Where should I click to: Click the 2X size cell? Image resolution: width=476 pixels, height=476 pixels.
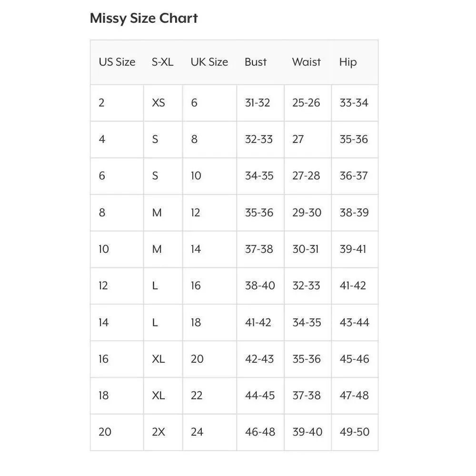click(x=159, y=432)
